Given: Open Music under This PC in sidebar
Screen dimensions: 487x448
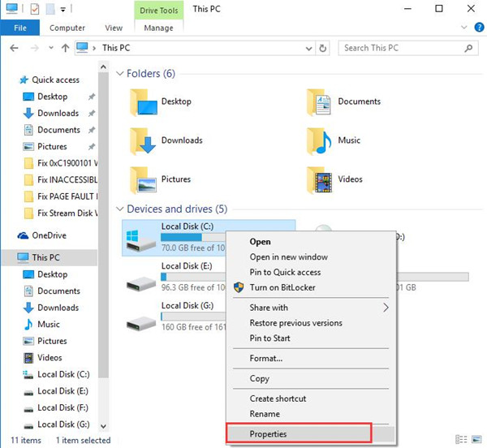Looking at the screenshot, I should click(x=49, y=325).
